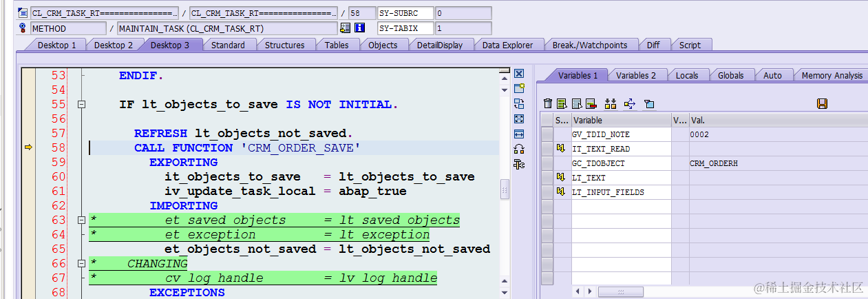Click the table icon beside IT_TEXT_READ
The height and width of the screenshot is (299, 868).
[561, 149]
